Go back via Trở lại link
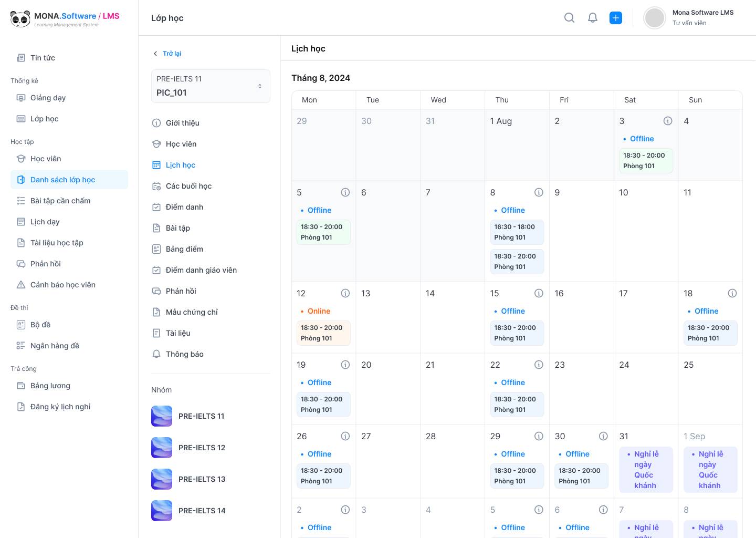756x538 pixels. pyautogui.click(x=167, y=54)
